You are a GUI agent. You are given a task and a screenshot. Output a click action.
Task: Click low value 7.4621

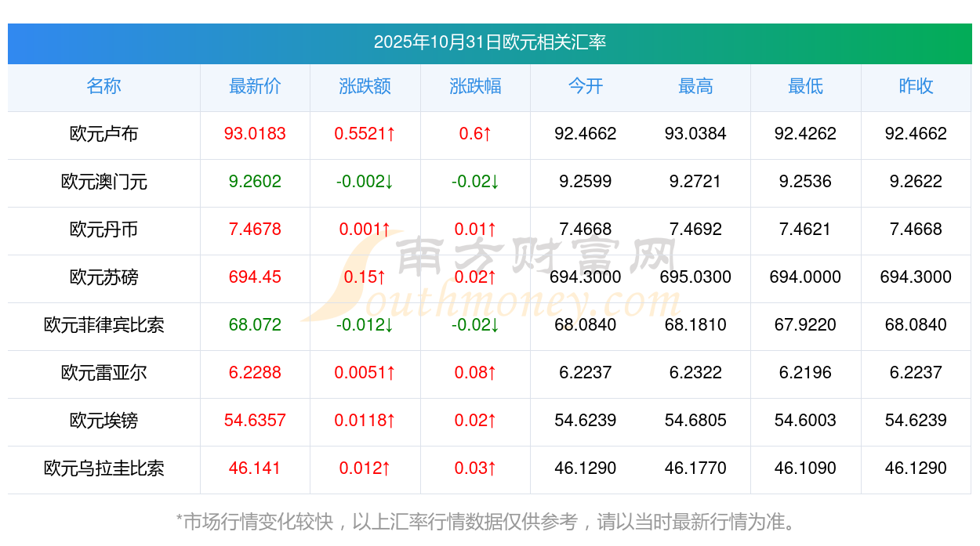806,230
